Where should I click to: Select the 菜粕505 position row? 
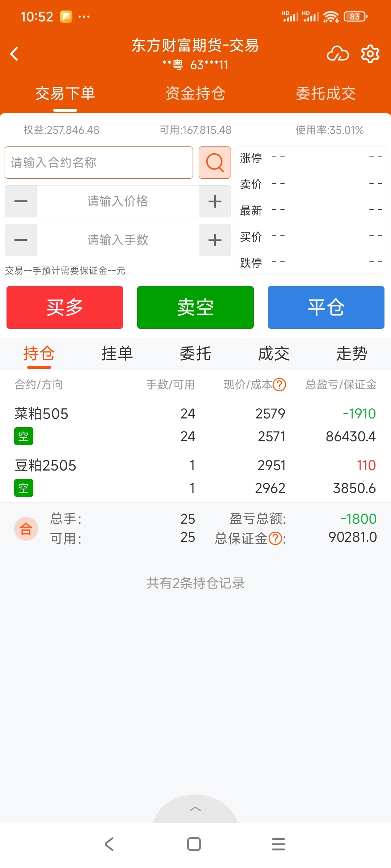tap(195, 425)
